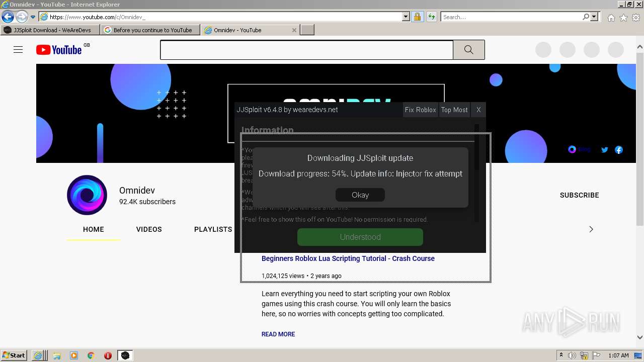Refresh the page with the green arrows icon
This screenshot has height=362, width=644.
[x=431, y=17]
